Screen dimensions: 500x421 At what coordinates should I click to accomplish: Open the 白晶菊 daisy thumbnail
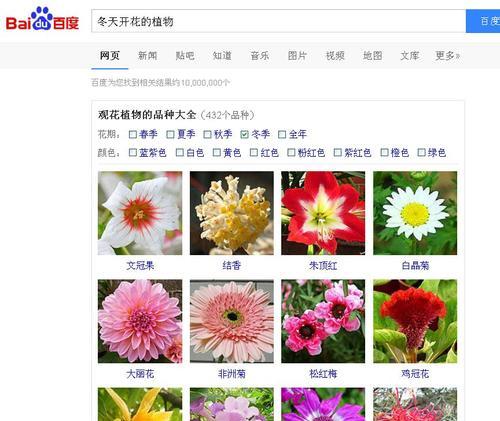pos(415,213)
